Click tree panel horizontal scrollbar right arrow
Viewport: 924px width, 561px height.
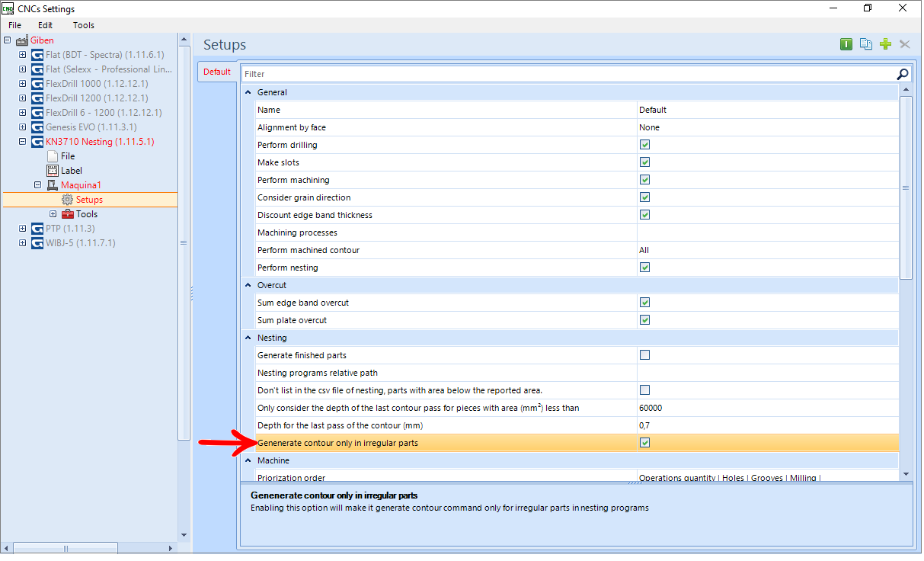coord(171,548)
